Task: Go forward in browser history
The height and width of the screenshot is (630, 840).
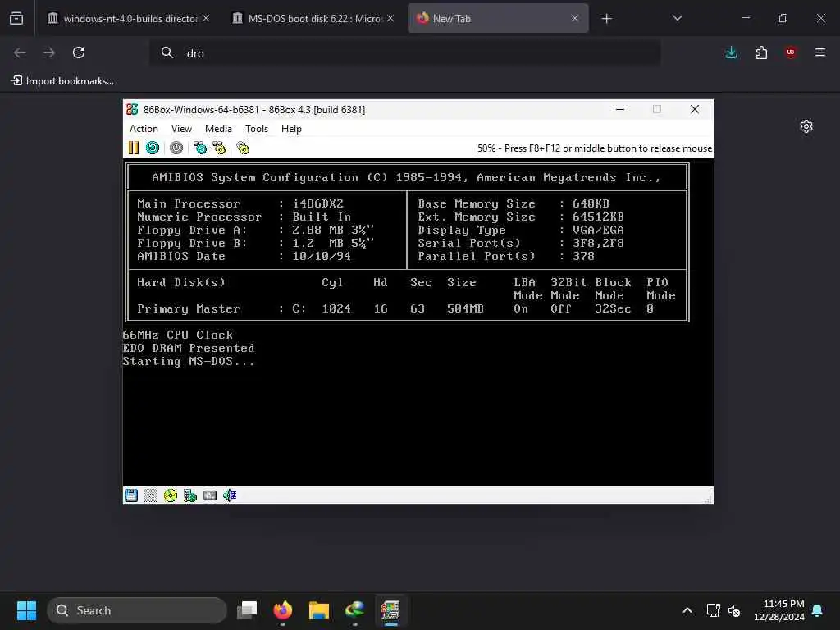Action: (49, 52)
